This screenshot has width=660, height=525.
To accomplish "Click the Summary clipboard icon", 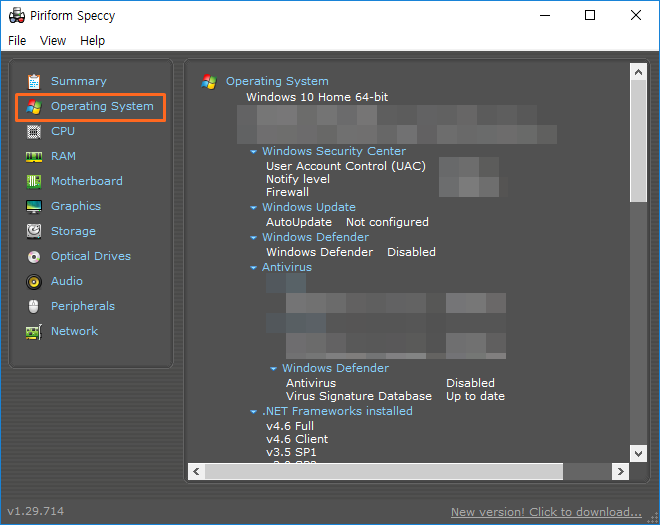I will click(x=34, y=82).
